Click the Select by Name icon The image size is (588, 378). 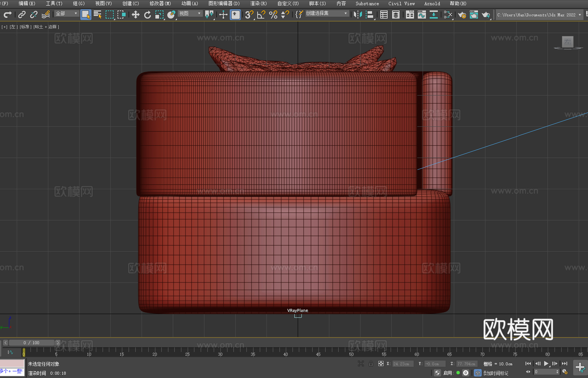[x=97, y=15]
